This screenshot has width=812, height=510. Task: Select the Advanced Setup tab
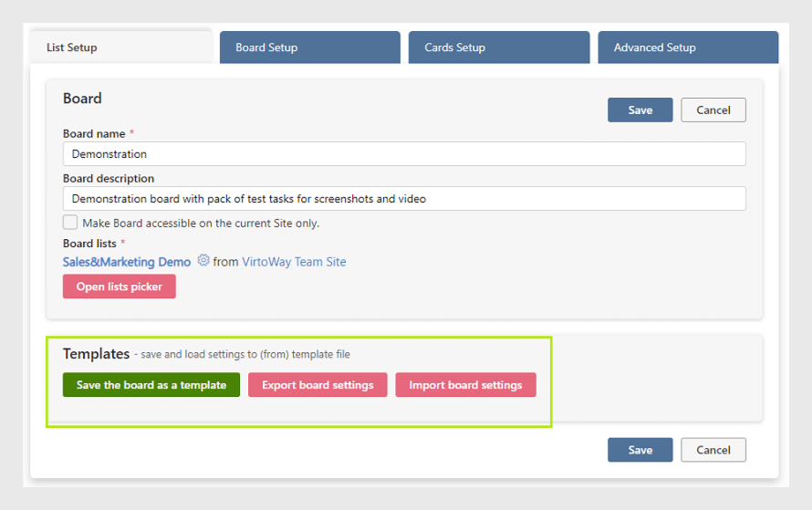click(x=688, y=47)
